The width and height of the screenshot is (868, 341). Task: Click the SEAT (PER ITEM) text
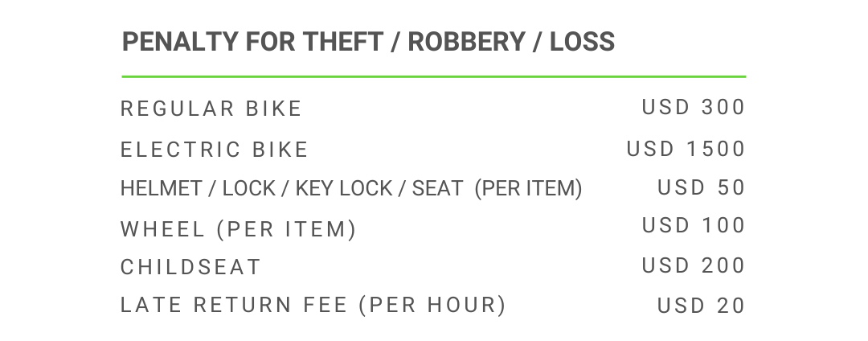pyautogui.click(x=497, y=188)
